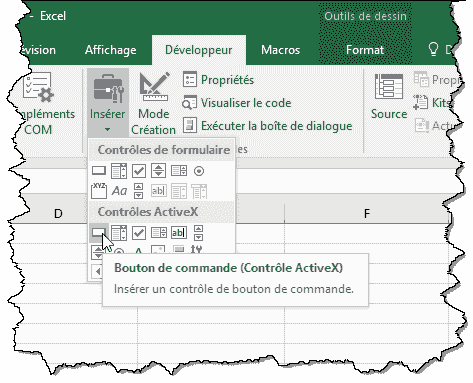Image resolution: width=473 pixels, height=383 pixels.
Task: Click the greyed-out Combo Drop-Down Edit icon
Action: 199,192
